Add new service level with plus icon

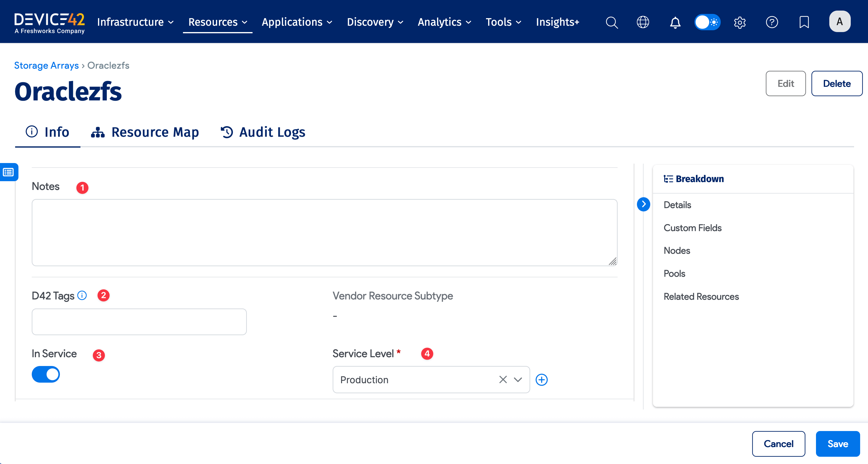click(541, 380)
